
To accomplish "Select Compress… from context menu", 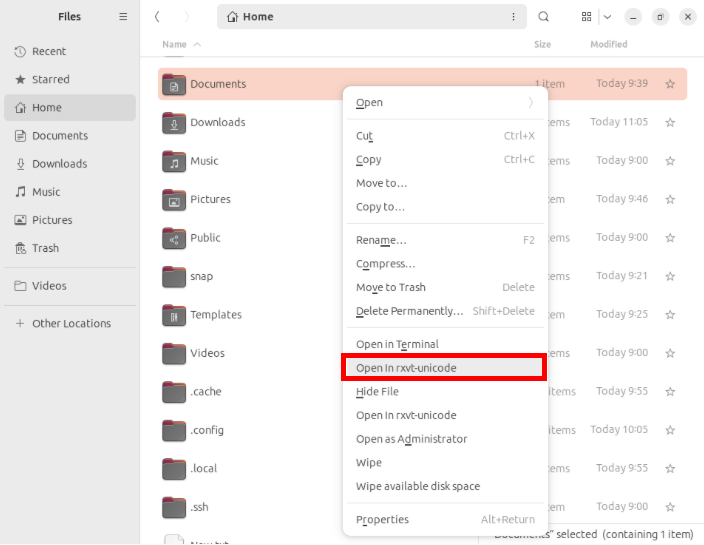I will pos(385,264).
